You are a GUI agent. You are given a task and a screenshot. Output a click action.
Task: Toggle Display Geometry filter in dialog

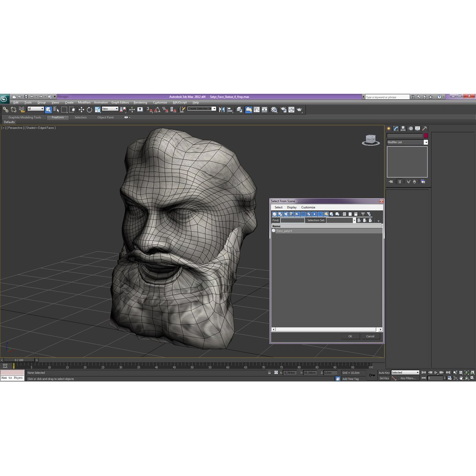[x=275, y=214]
